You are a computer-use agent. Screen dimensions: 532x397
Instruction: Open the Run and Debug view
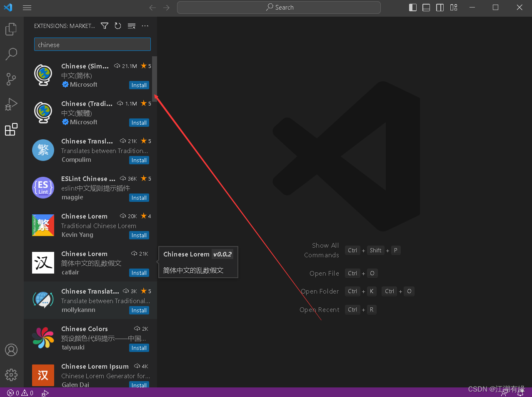coord(11,104)
